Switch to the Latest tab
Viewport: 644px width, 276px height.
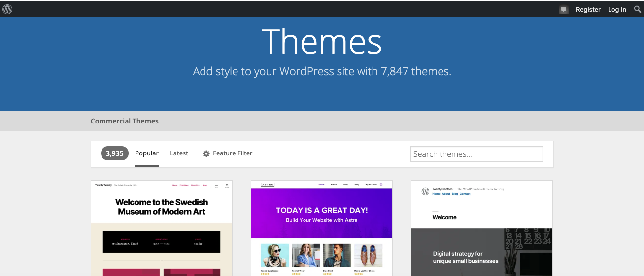click(x=179, y=153)
